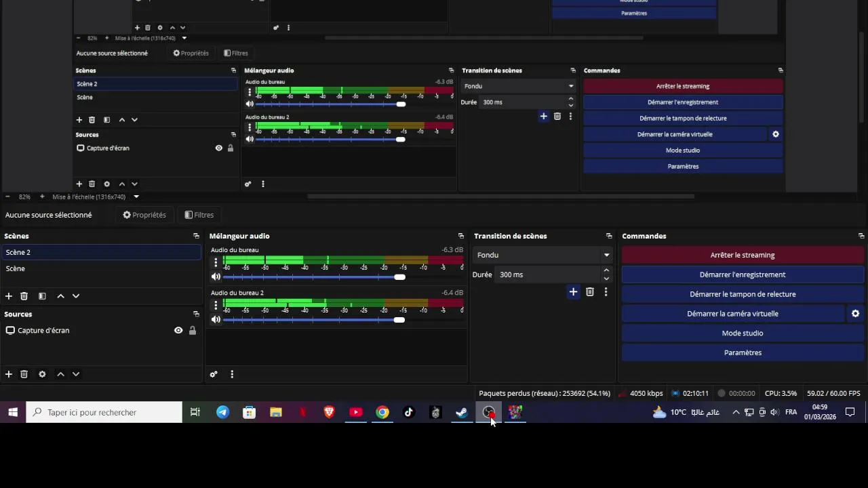868x488 pixels.
Task: Click Arrêter le streaming in the main Commandes
Action: coord(743,255)
